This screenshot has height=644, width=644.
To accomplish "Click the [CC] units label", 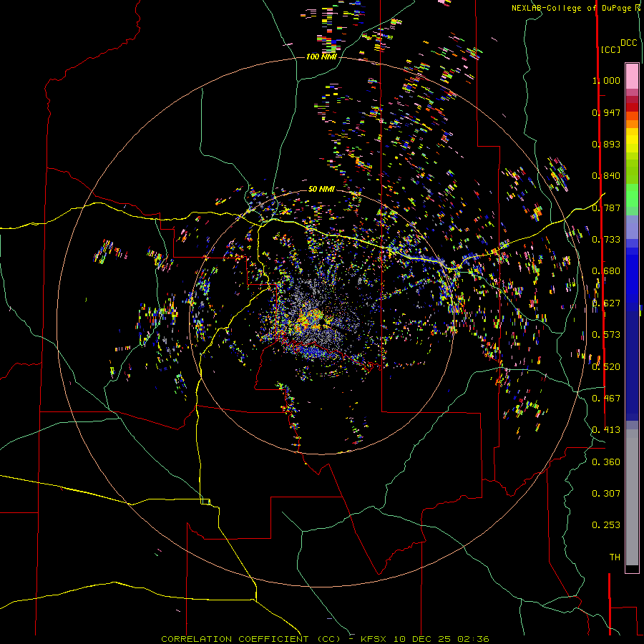I will coord(610,49).
